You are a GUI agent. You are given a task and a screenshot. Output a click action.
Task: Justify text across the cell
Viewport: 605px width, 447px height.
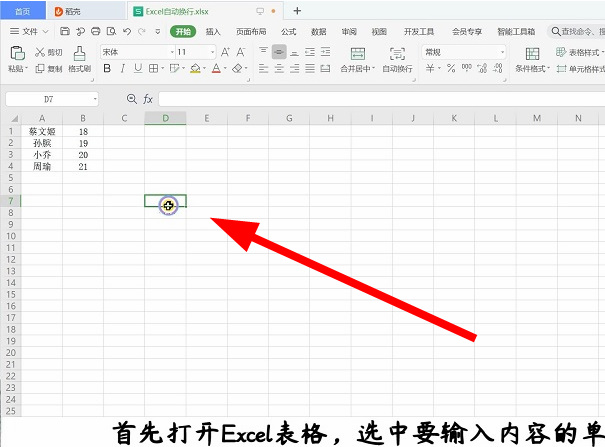point(310,69)
